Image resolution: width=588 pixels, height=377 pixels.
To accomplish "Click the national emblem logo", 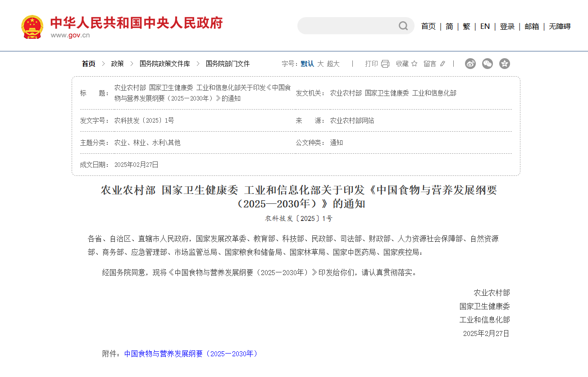I will pyautogui.click(x=32, y=27).
